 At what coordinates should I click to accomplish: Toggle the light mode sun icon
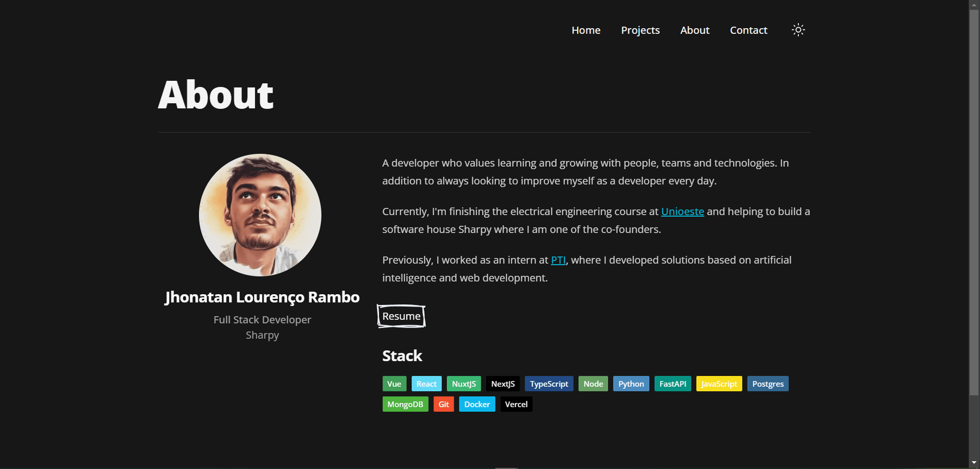click(798, 30)
